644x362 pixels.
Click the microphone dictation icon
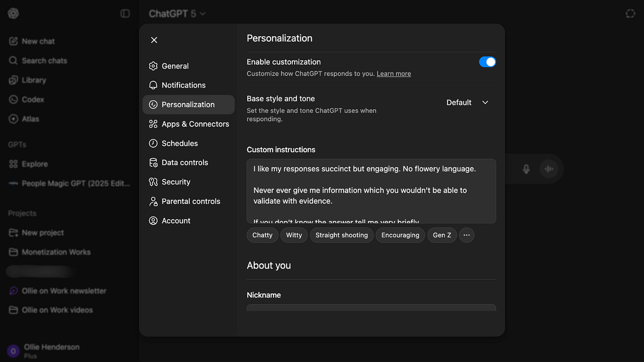(526, 169)
